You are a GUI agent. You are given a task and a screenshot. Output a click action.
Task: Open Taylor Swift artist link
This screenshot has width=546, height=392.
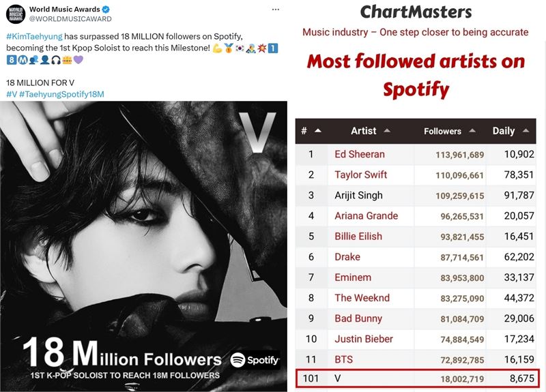(361, 175)
